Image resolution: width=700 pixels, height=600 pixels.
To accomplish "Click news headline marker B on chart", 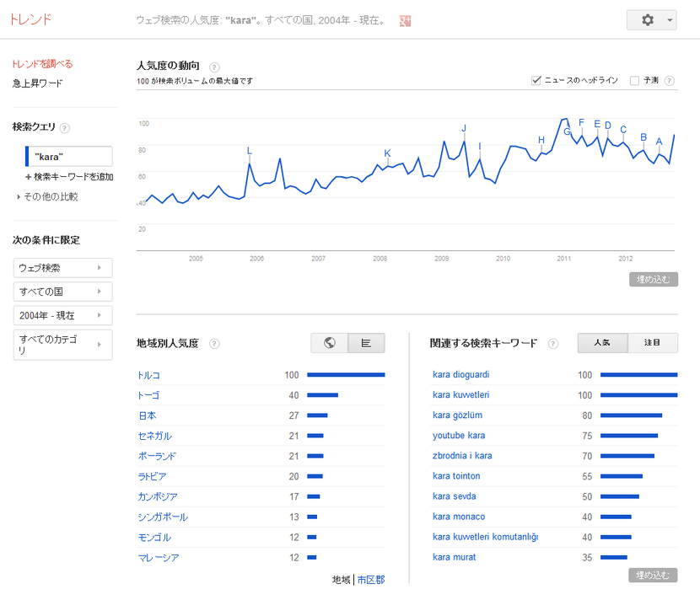I will (643, 137).
